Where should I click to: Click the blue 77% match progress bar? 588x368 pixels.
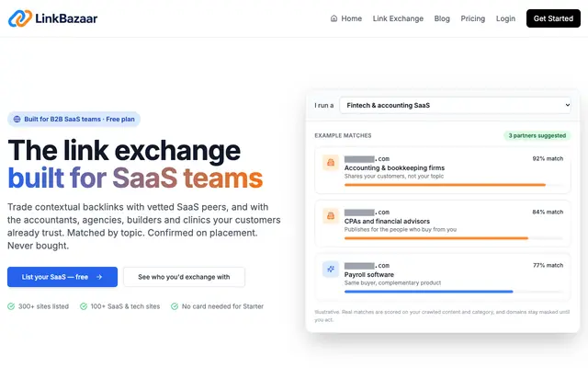pyautogui.click(x=454, y=292)
